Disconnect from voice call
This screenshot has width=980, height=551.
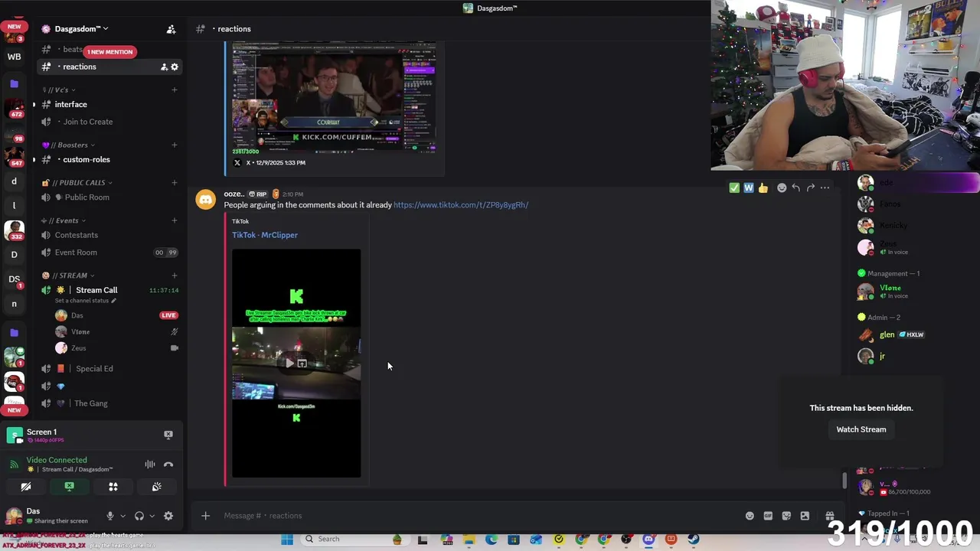168,464
